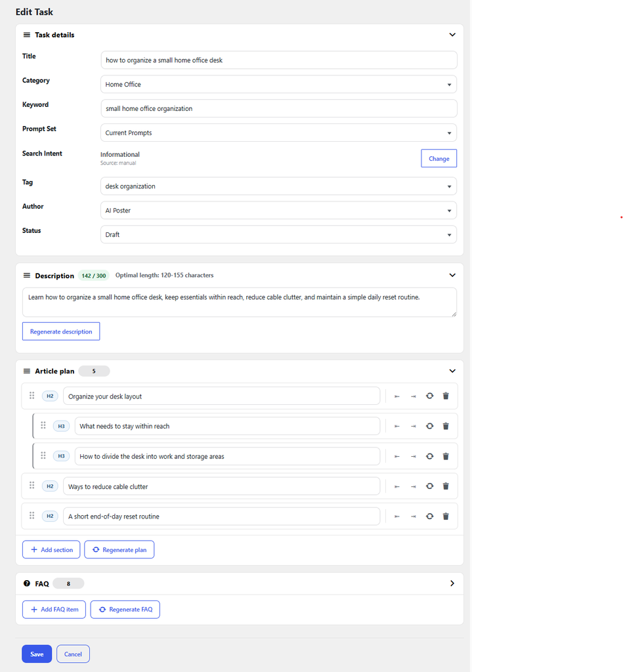This screenshot has width=623, height=672.
Task: Collapse the Article plan panel
Action: pyautogui.click(x=452, y=371)
